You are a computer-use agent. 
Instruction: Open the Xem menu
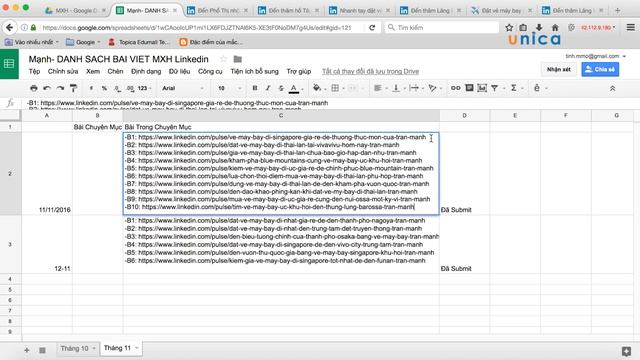93,71
